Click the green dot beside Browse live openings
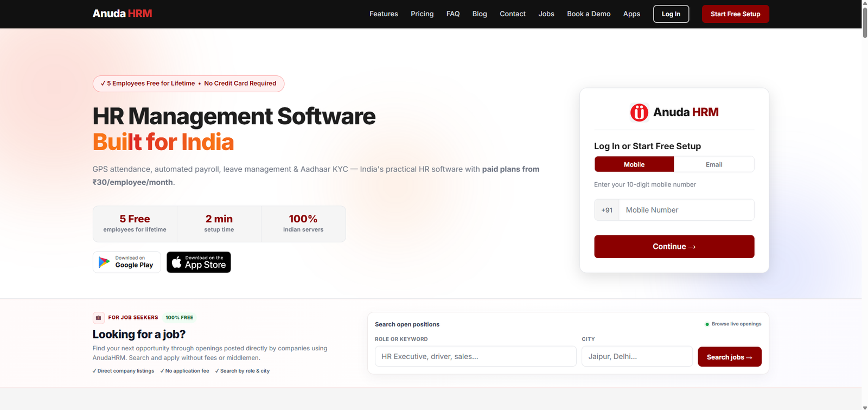Image resolution: width=868 pixels, height=410 pixels. (707, 324)
